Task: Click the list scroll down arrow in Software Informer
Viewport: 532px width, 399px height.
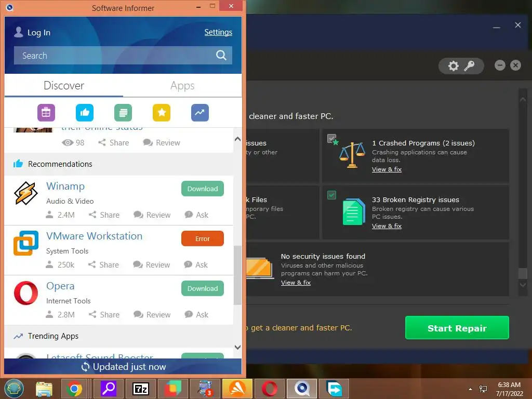Action: (x=238, y=347)
